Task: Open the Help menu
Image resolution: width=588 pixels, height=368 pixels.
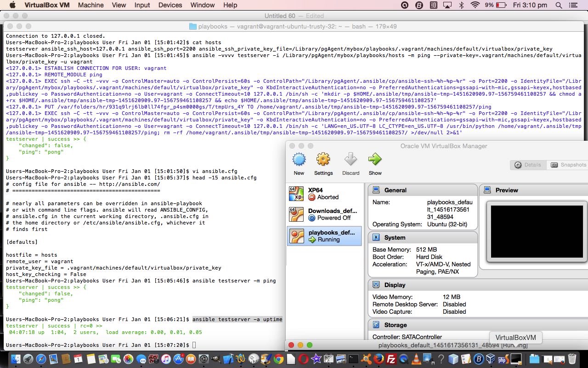Action: coord(230,5)
